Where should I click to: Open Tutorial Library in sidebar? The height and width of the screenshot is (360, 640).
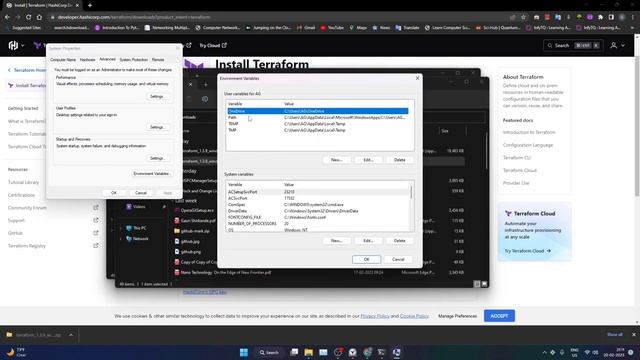click(x=23, y=182)
